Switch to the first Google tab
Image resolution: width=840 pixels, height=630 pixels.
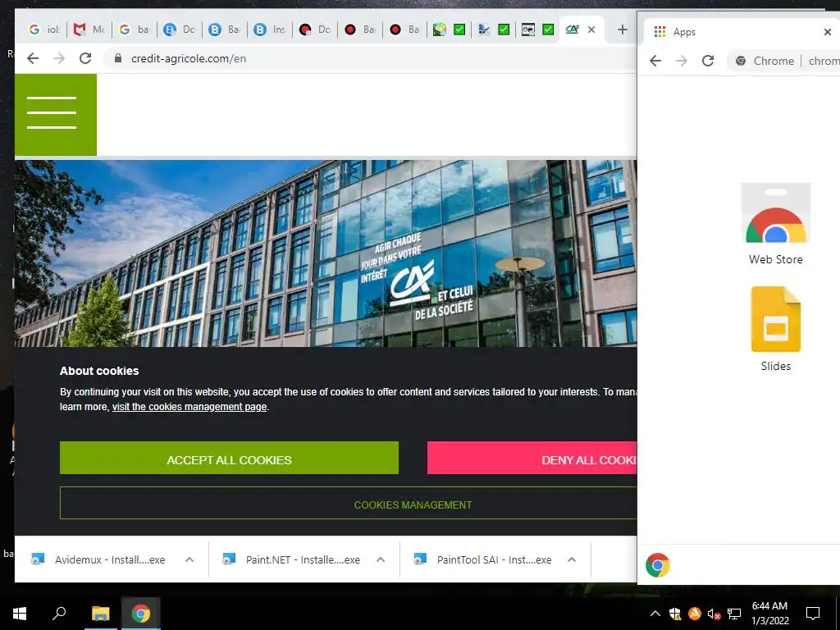click(44, 30)
